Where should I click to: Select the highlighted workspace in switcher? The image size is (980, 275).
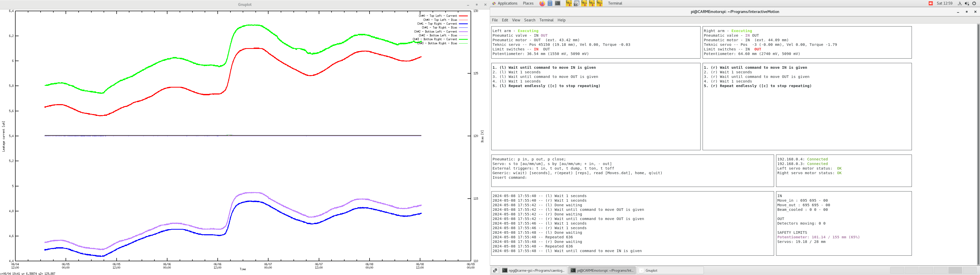coord(955,270)
